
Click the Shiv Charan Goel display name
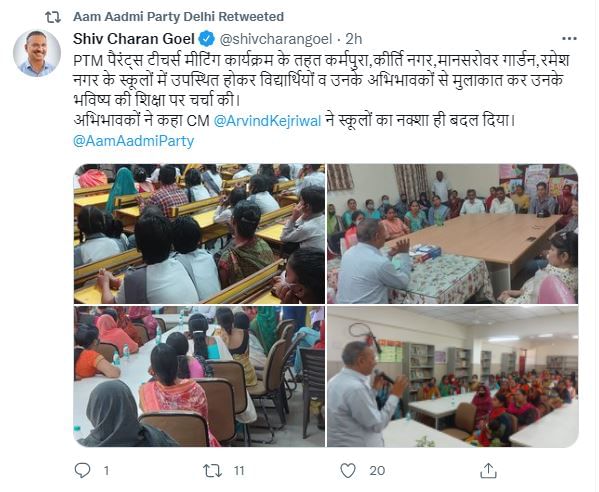click(x=134, y=39)
